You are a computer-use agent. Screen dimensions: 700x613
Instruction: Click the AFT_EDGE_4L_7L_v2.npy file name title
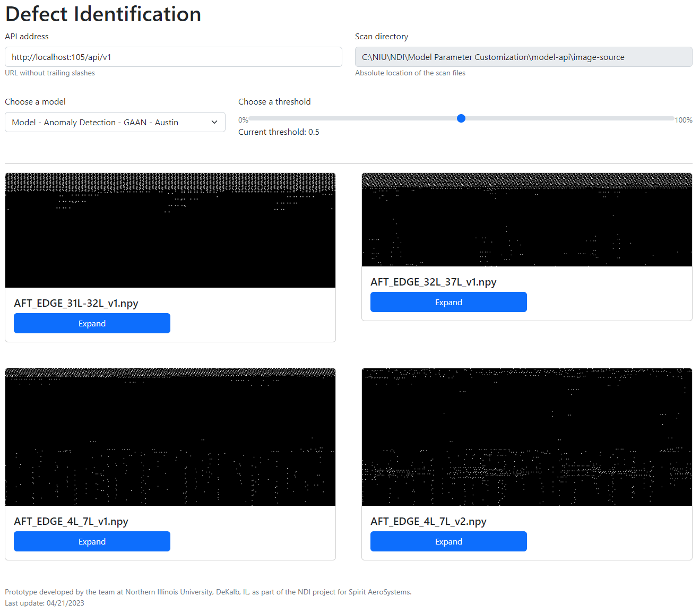[428, 521]
